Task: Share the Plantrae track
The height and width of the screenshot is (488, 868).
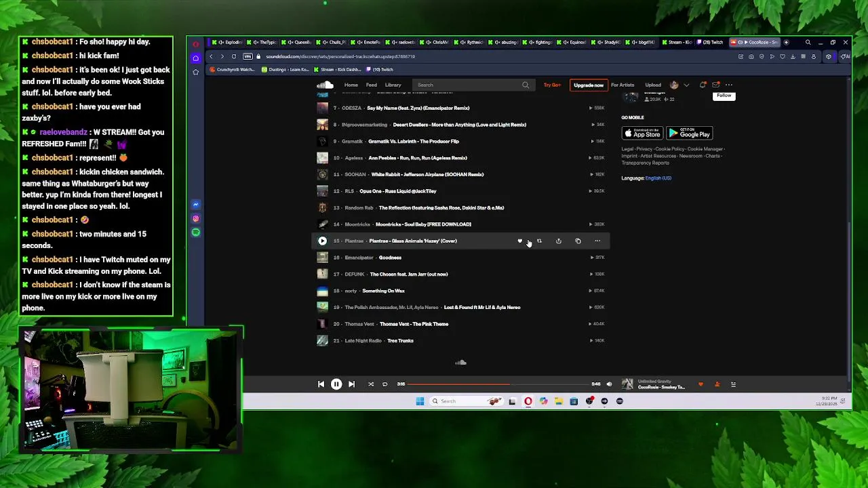Action: 559,241
